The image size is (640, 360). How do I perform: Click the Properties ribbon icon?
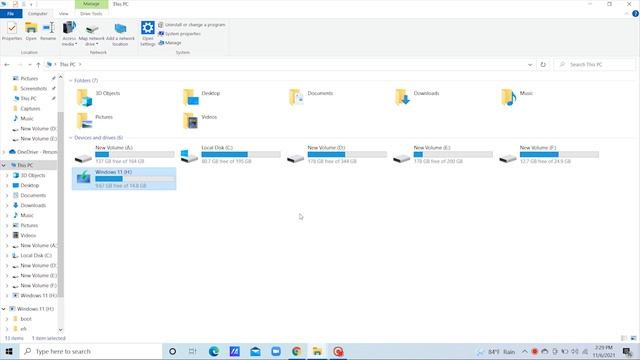click(12, 31)
